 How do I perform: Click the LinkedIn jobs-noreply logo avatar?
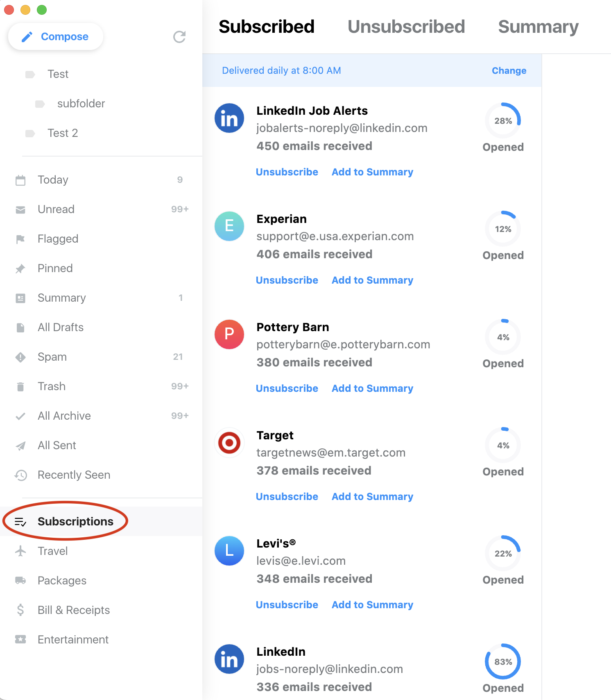229,659
